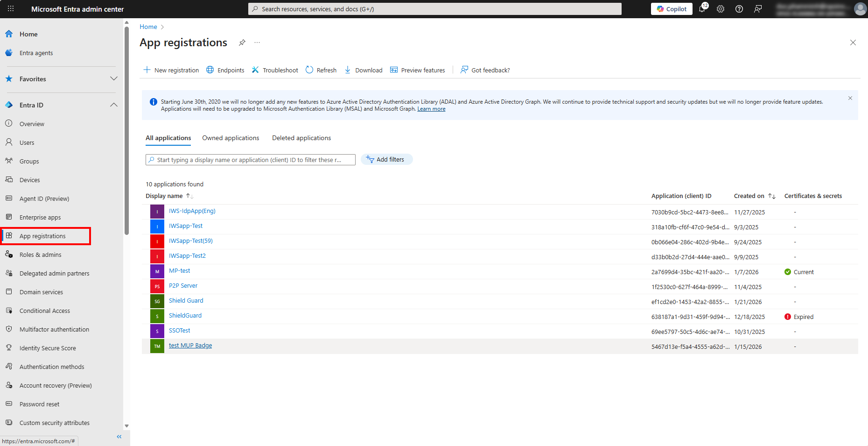Switch to Owned applications tab
This screenshot has width=868, height=446.
[x=231, y=138]
